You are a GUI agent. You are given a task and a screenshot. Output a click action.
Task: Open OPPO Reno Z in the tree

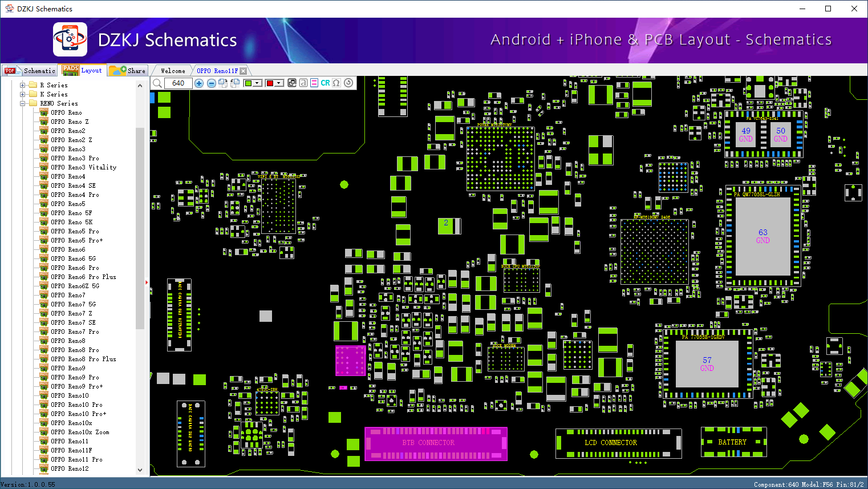pos(70,122)
